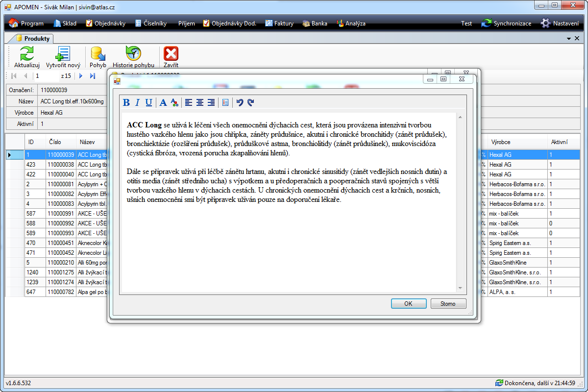Sort table by Výrobce column header
Image resolution: width=588 pixels, height=392 pixels.
517,142
